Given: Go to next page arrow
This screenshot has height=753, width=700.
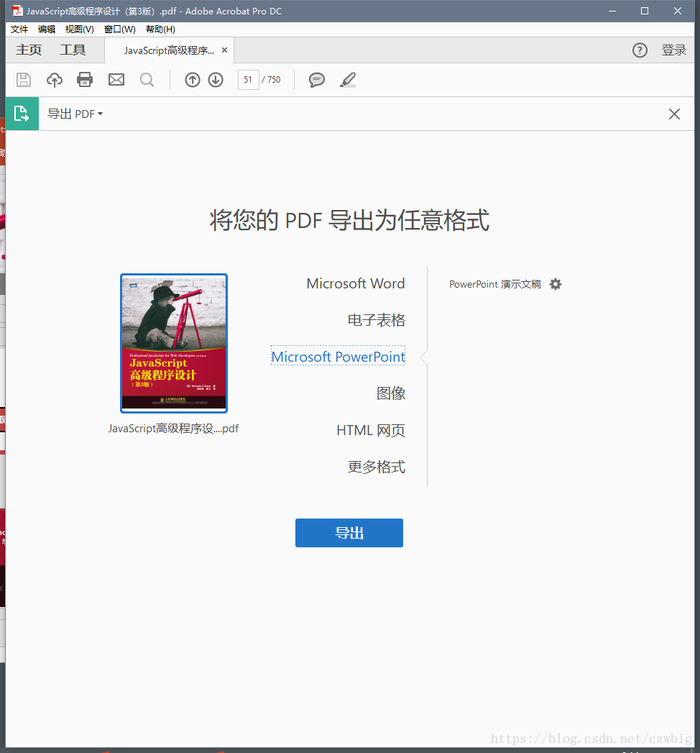Looking at the screenshot, I should (x=216, y=80).
